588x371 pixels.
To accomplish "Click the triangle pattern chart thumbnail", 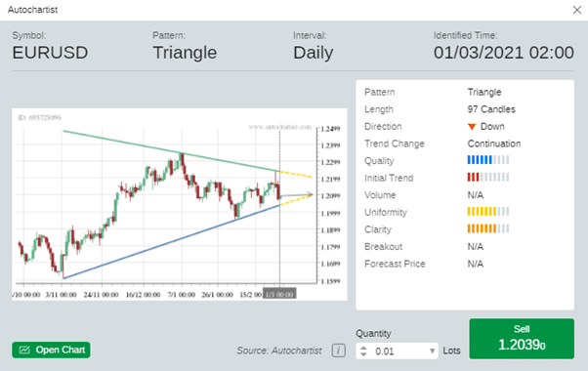I will 180,204.
